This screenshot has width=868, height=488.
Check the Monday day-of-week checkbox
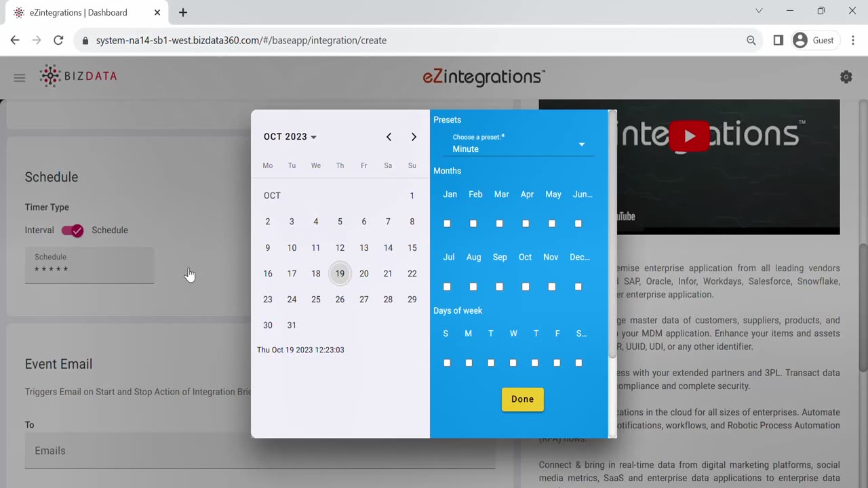click(469, 363)
